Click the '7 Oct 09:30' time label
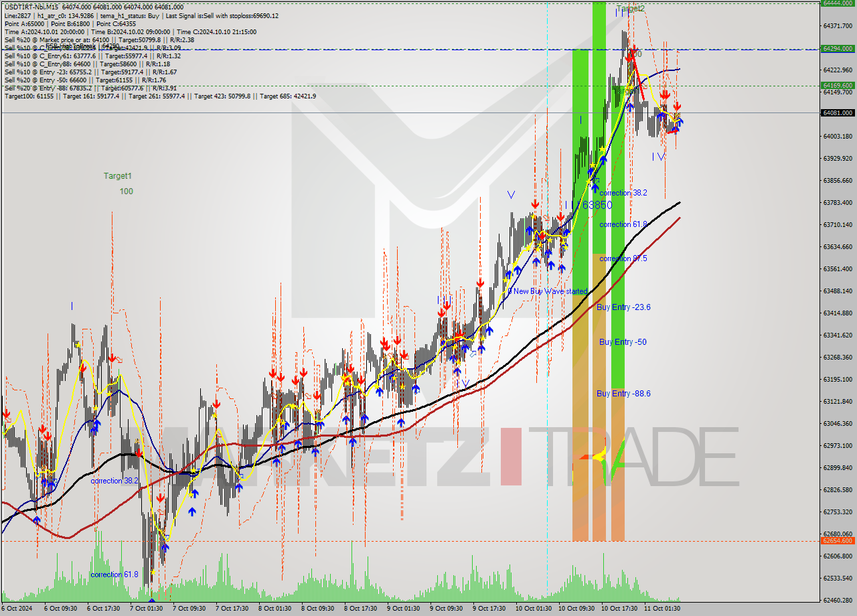Screen dimensions: 857x616 tap(189, 609)
